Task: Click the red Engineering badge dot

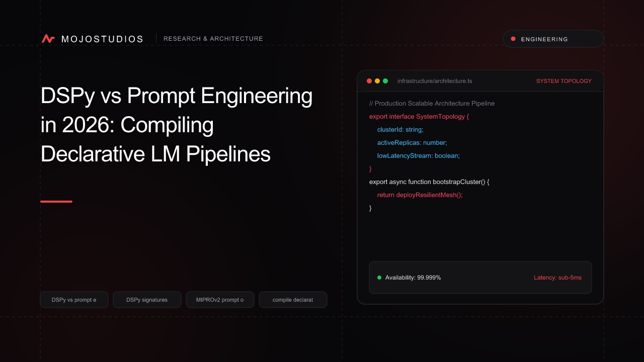Action: (x=513, y=39)
